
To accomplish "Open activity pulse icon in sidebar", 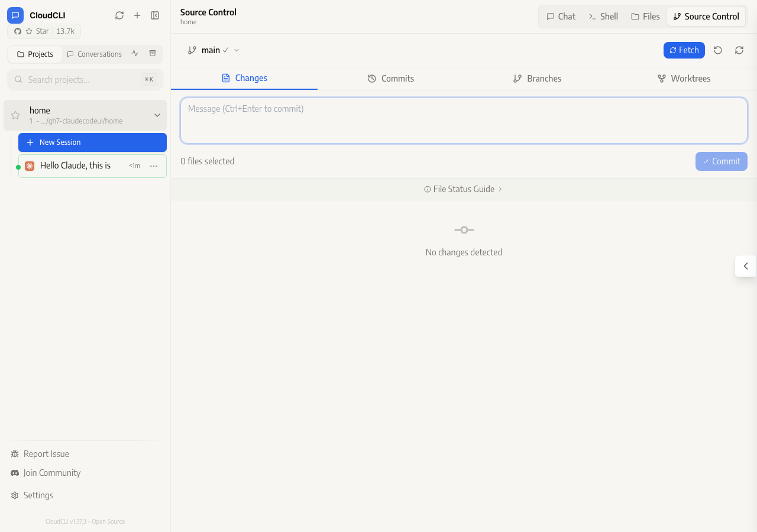I will click(135, 54).
